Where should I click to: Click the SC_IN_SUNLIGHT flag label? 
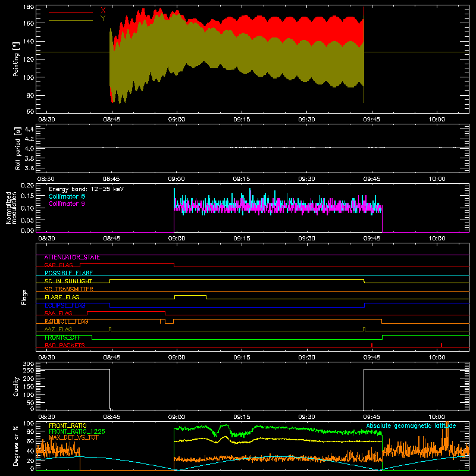68,281
